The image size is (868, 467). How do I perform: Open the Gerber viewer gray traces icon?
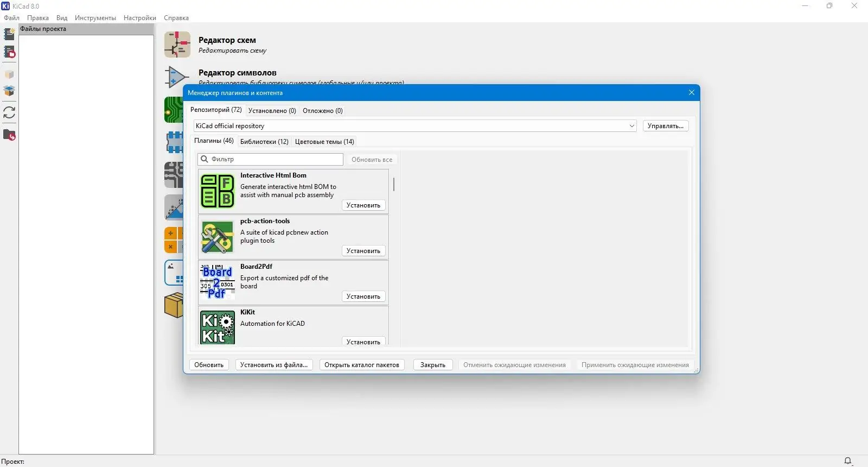(174, 175)
